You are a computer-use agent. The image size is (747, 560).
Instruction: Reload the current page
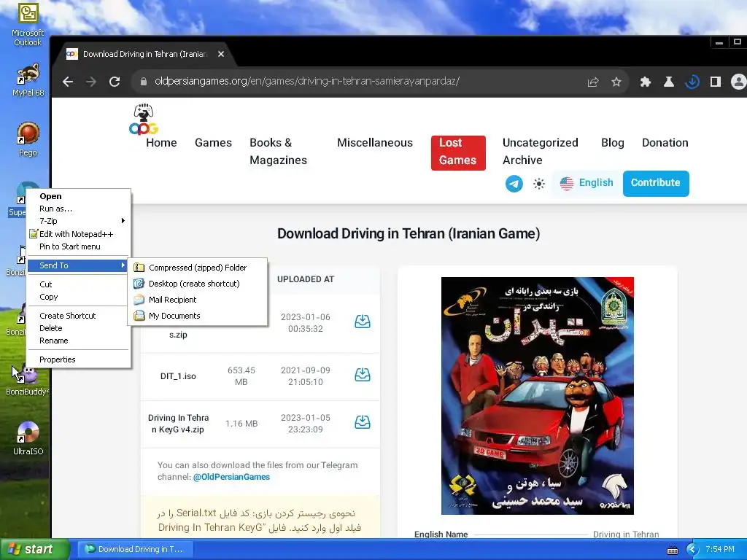tap(115, 82)
